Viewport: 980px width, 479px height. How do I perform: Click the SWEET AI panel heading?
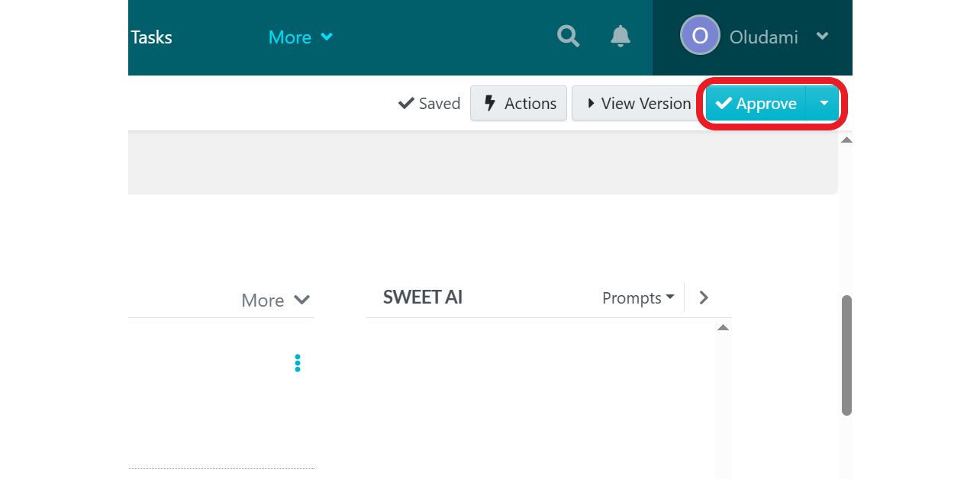[x=423, y=297]
